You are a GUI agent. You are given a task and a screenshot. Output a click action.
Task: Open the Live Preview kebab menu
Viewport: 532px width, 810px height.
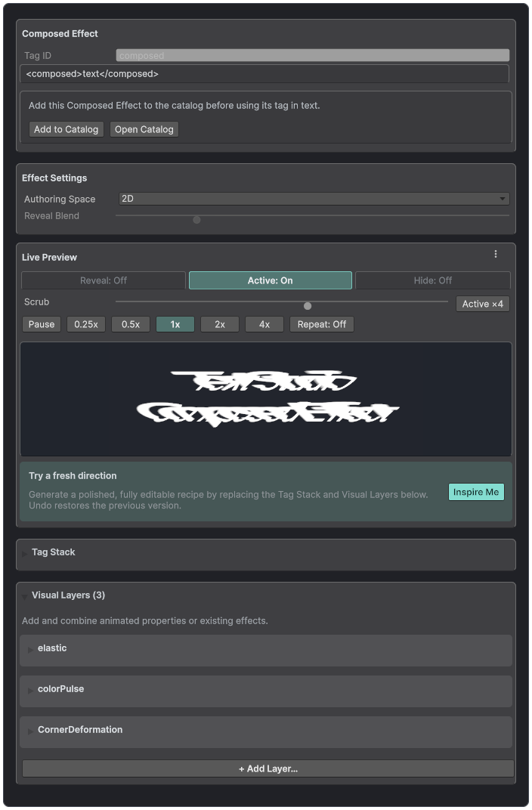click(495, 254)
